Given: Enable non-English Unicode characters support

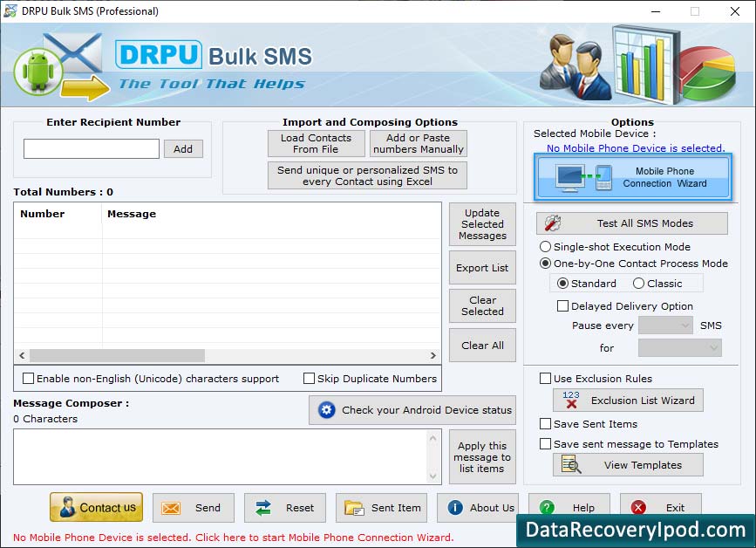Looking at the screenshot, I should [29, 378].
